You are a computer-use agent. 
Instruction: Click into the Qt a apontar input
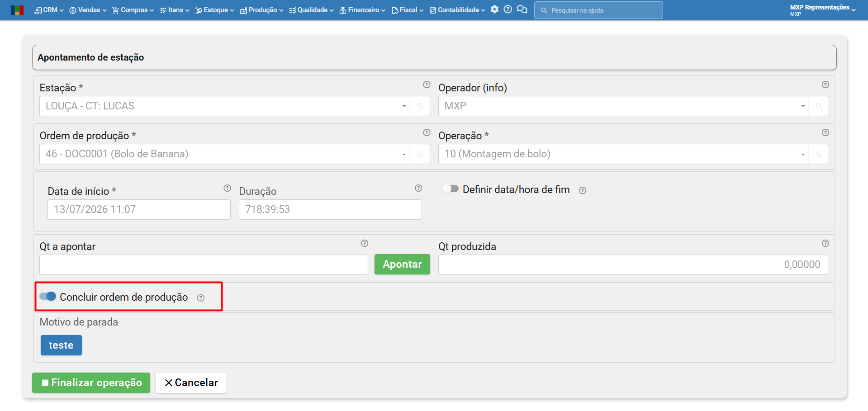204,265
